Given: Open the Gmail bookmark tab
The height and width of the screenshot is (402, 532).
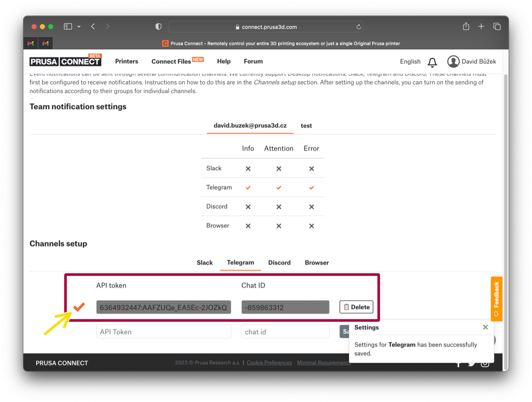Looking at the screenshot, I should 30,43.
